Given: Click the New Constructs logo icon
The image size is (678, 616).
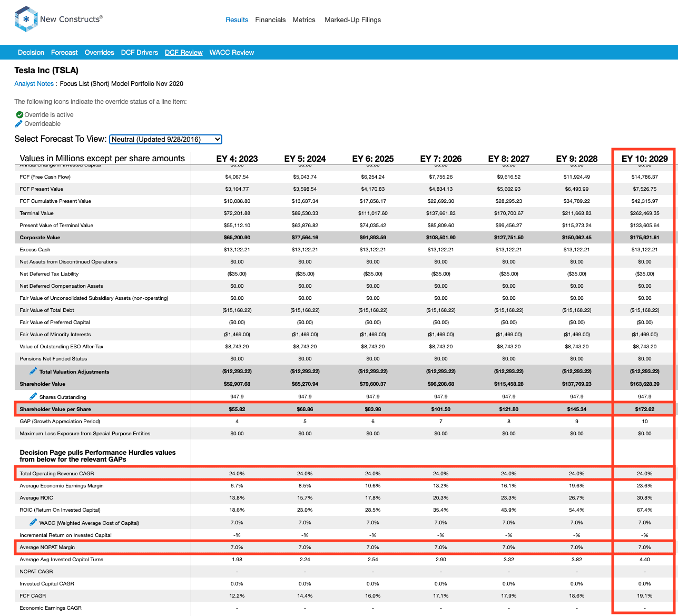Looking at the screenshot, I should [26, 19].
